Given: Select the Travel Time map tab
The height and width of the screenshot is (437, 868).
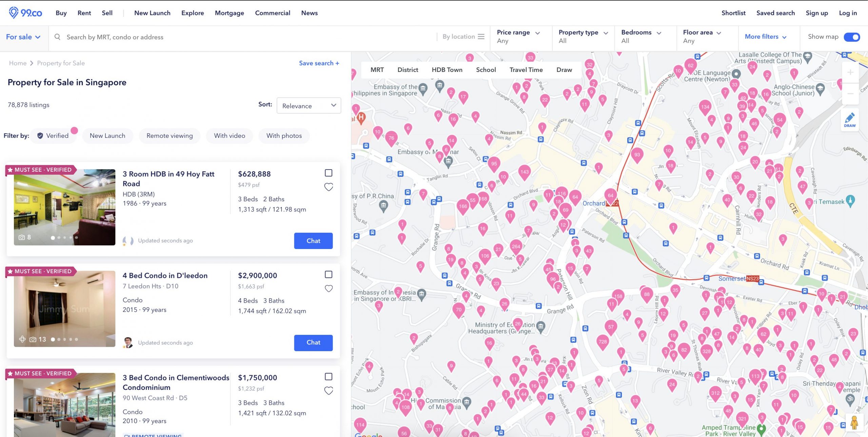Looking at the screenshot, I should (526, 70).
